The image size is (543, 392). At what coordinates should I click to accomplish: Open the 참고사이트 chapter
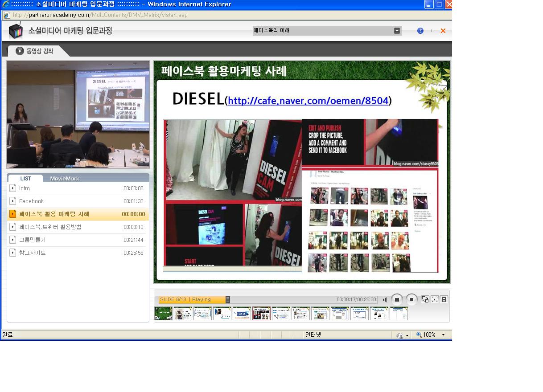(x=78, y=253)
